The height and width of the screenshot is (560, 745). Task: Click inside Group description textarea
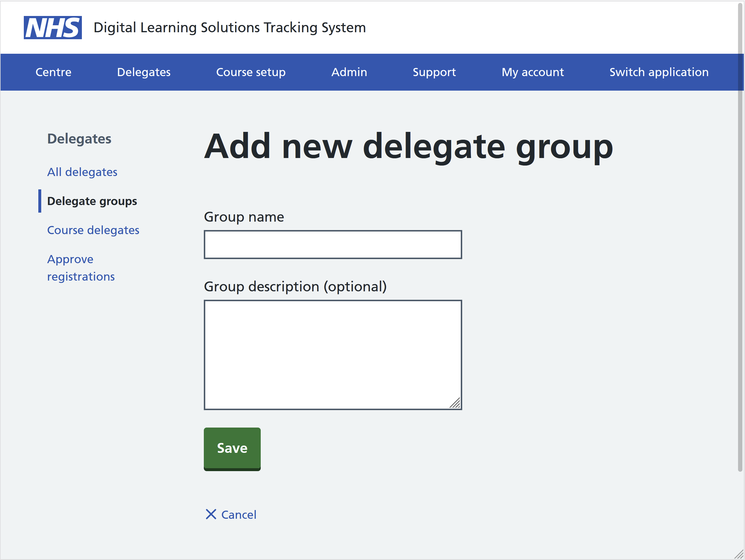(333, 354)
